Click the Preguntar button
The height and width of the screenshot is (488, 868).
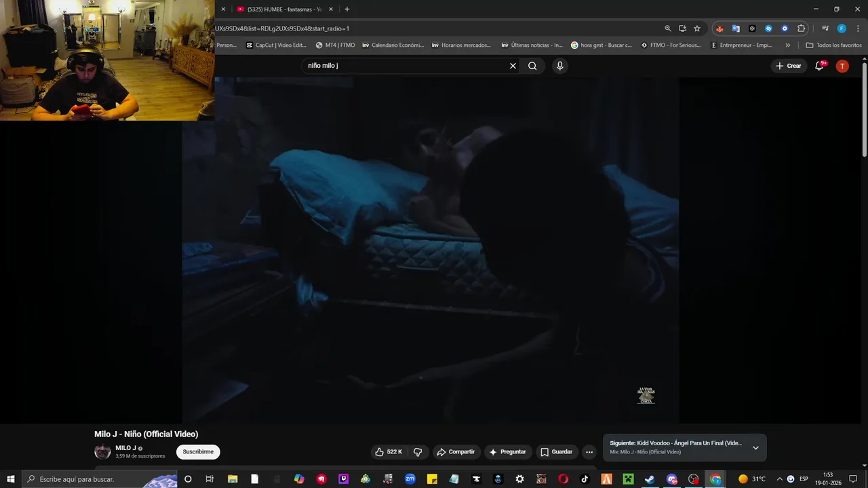508,452
